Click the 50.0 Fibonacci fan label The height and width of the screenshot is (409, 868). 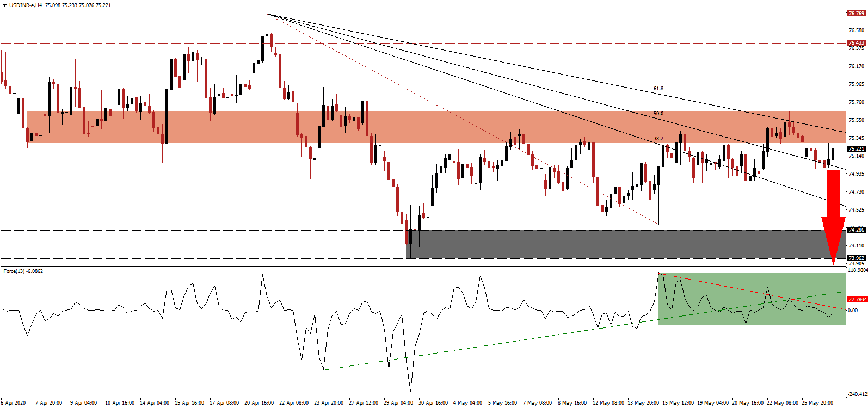[x=658, y=114]
